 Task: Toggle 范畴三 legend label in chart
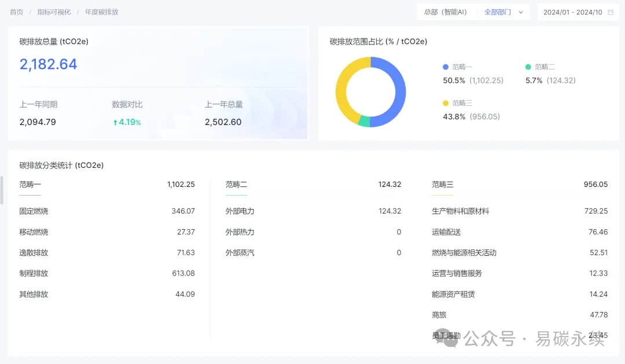click(462, 103)
